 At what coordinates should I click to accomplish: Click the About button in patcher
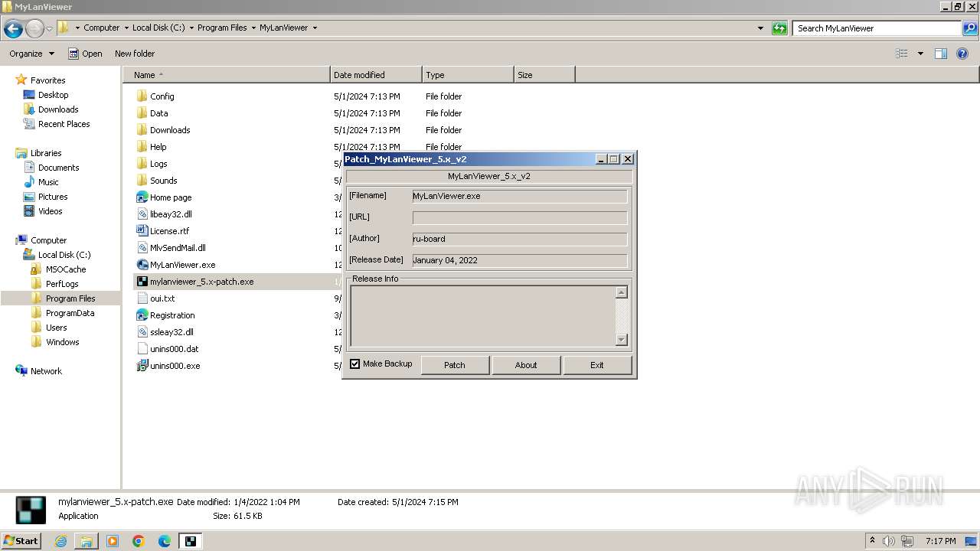pos(526,365)
